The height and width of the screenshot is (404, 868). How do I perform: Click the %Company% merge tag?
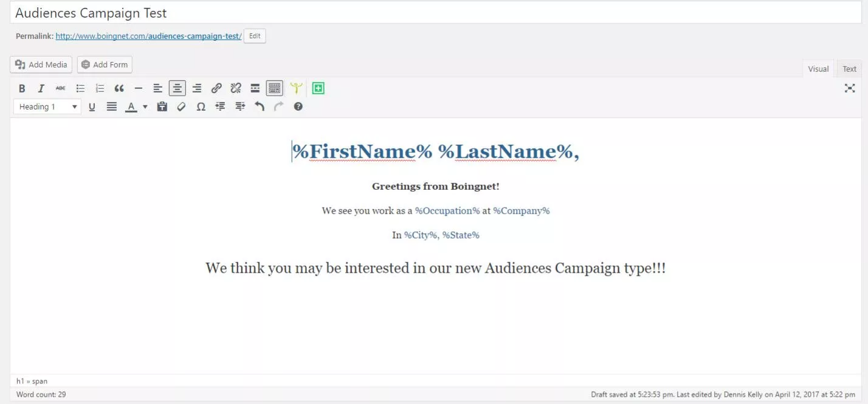[522, 211]
